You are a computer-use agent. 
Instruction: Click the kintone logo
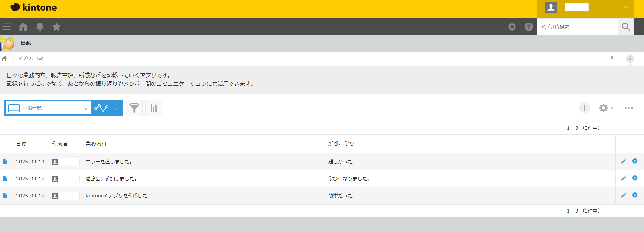click(34, 7)
